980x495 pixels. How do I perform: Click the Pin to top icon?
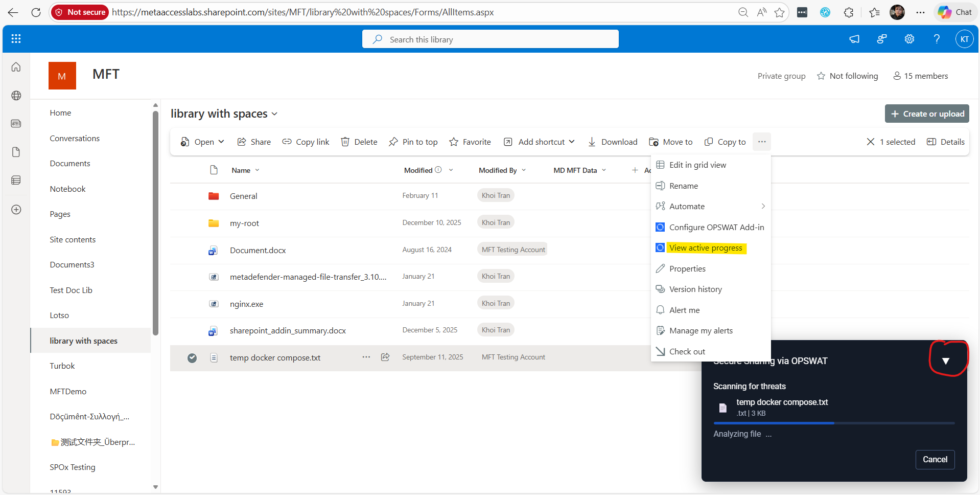tap(393, 142)
